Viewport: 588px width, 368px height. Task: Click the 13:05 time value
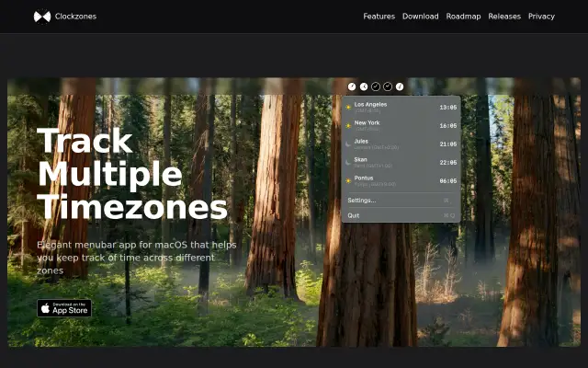(448, 108)
